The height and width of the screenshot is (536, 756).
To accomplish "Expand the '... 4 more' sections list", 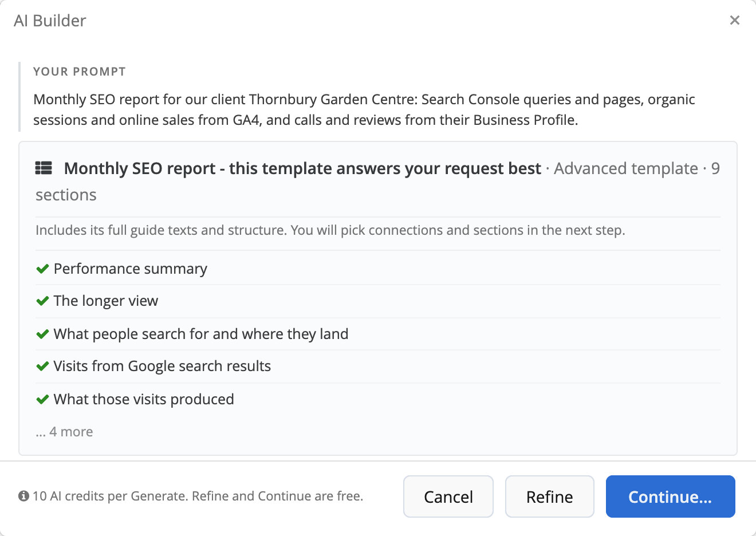I will (x=64, y=432).
